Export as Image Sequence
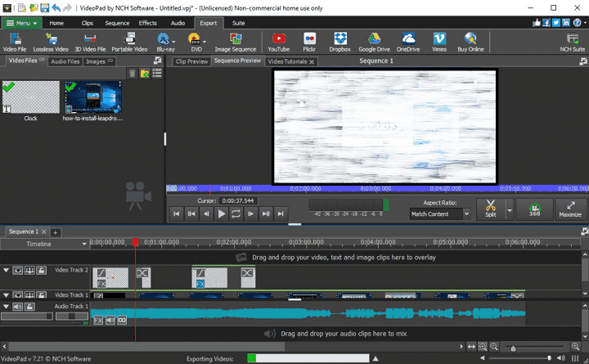This screenshot has width=589, height=364. (236, 42)
